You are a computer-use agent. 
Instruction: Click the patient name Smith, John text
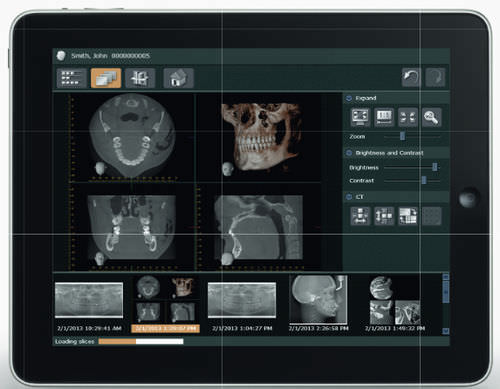[89, 56]
